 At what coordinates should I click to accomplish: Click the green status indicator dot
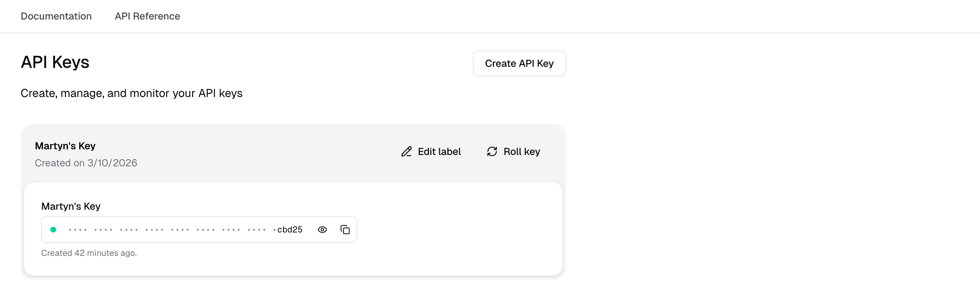[53, 230]
